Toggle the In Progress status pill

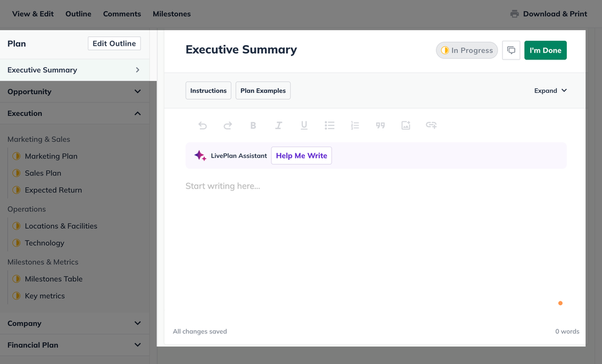(467, 50)
